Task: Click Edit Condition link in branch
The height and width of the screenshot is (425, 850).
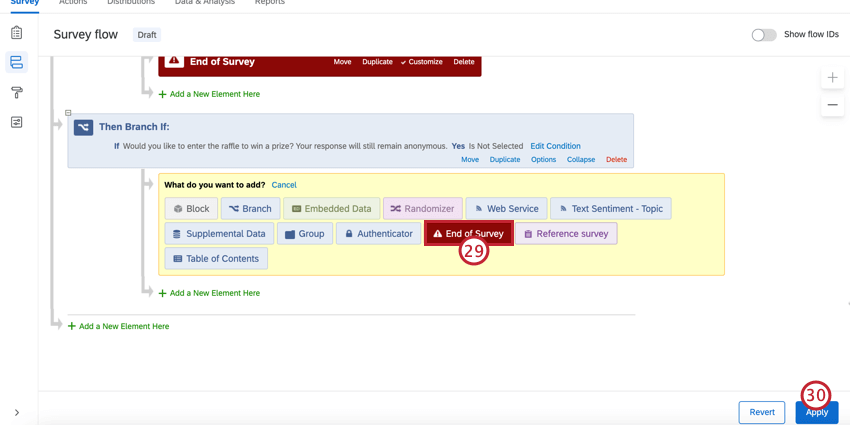Action: pos(555,146)
